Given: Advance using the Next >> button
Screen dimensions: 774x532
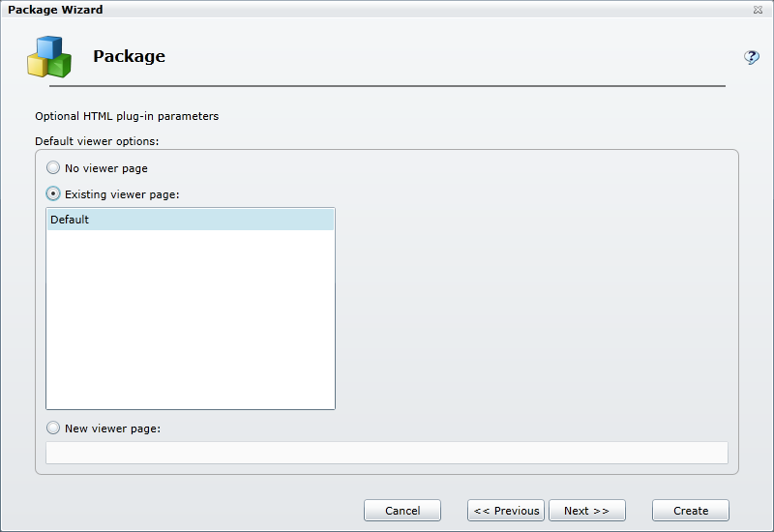Looking at the screenshot, I should coord(586,511).
